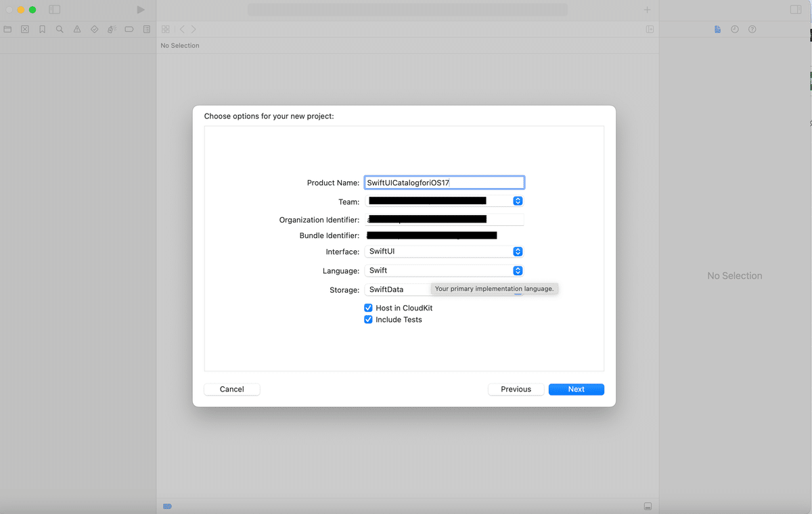
Task: Click the inspector No Selection label
Action: click(735, 276)
